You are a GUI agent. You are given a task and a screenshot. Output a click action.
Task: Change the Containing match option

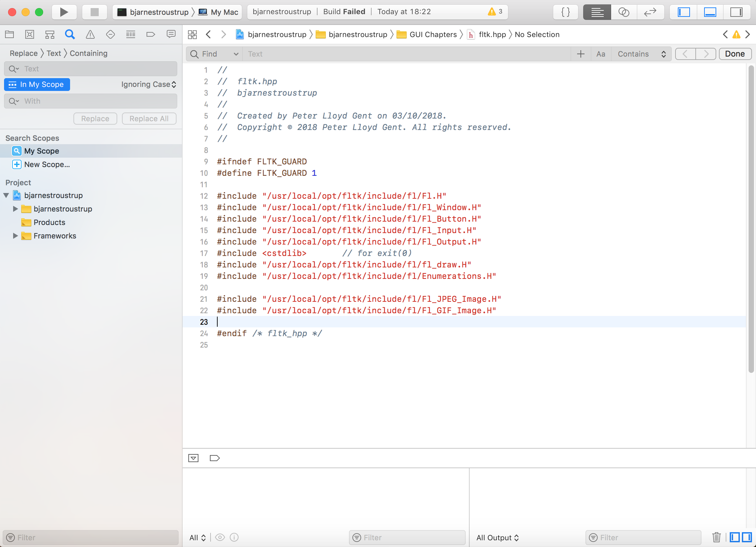[89, 53]
